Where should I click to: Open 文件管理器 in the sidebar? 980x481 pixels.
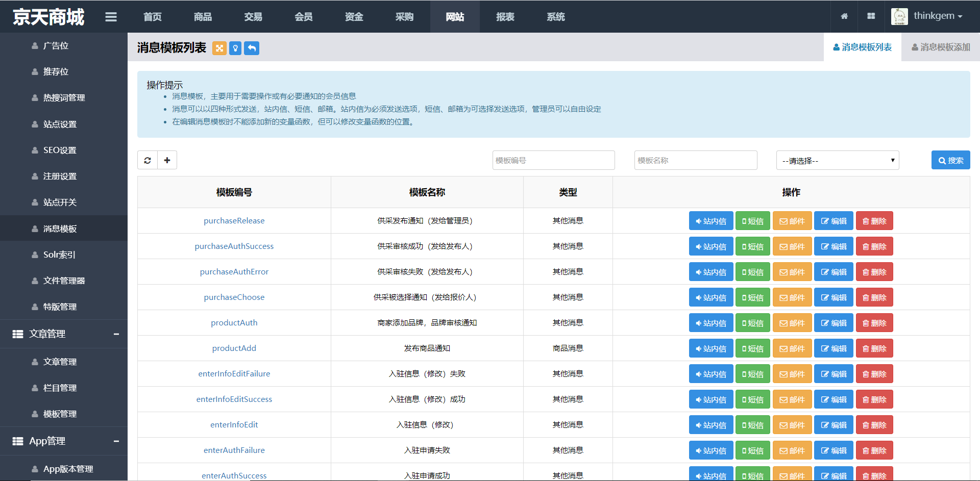coord(64,281)
